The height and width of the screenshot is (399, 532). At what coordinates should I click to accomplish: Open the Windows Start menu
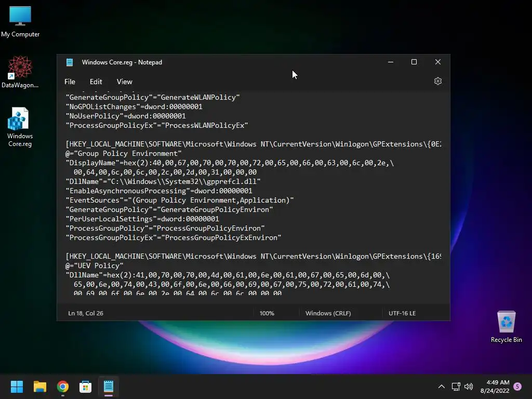click(x=17, y=387)
